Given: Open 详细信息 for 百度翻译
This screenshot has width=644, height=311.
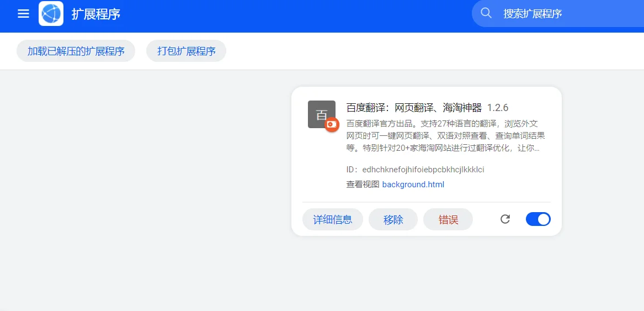Looking at the screenshot, I should pyautogui.click(x=333, y=219).
